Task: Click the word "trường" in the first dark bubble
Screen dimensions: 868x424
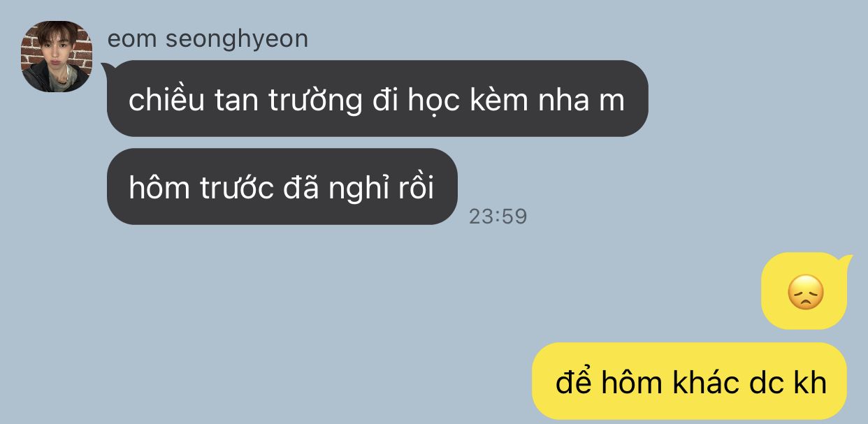Action: tap(315, 102)
